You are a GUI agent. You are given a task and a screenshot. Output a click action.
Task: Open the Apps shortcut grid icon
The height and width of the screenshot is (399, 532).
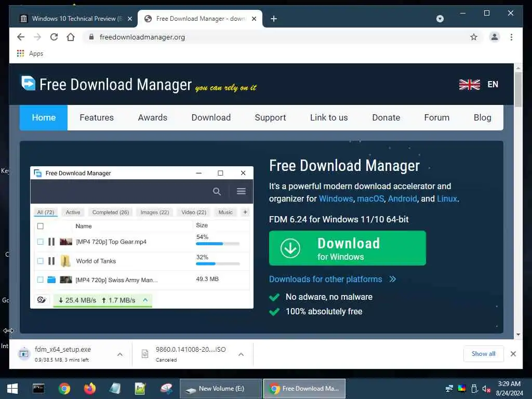click(x=20, y=54)
